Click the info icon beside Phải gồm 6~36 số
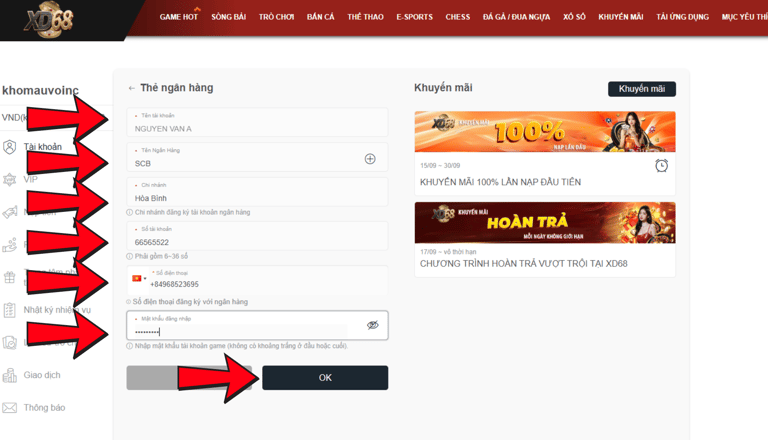The width and height of the screenshot is (768, 440). (x=130, y=256)
